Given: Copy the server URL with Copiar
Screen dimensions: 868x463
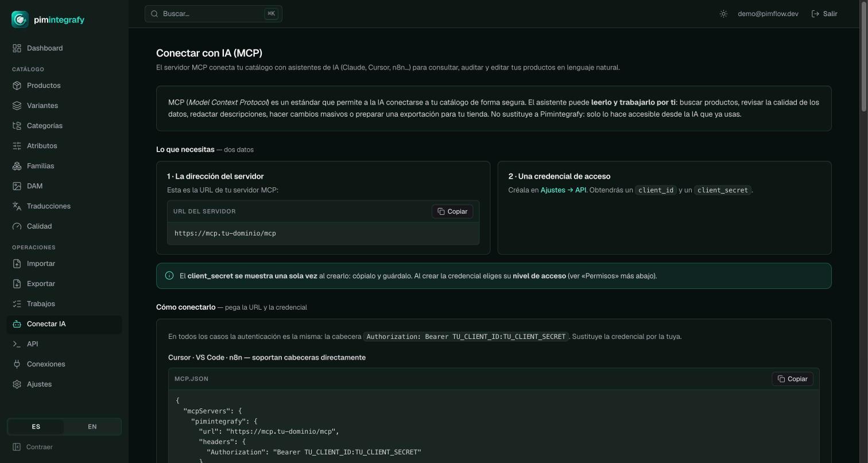Looking at the screenshot, I should tap(452, 211).
